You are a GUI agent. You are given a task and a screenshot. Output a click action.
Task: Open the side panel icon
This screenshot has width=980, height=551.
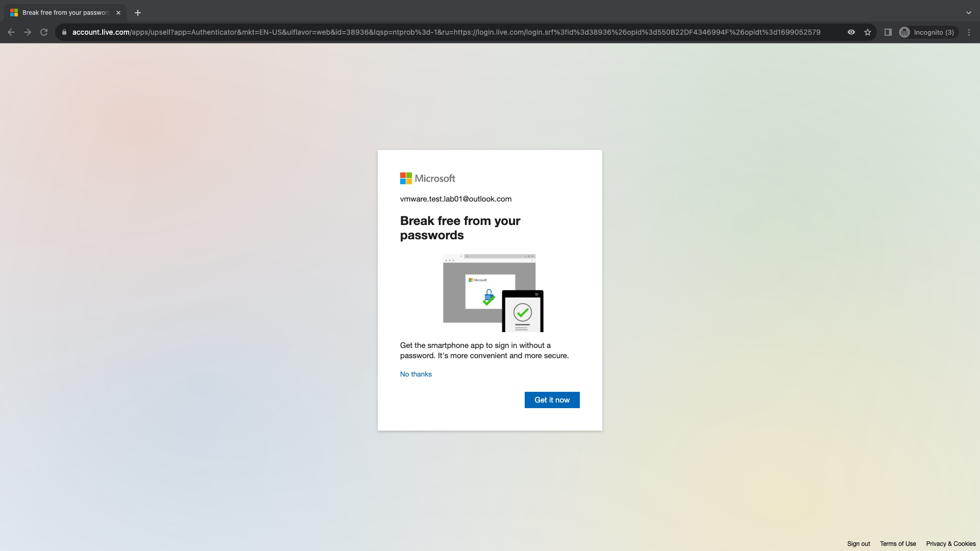(x=888, y=32)
